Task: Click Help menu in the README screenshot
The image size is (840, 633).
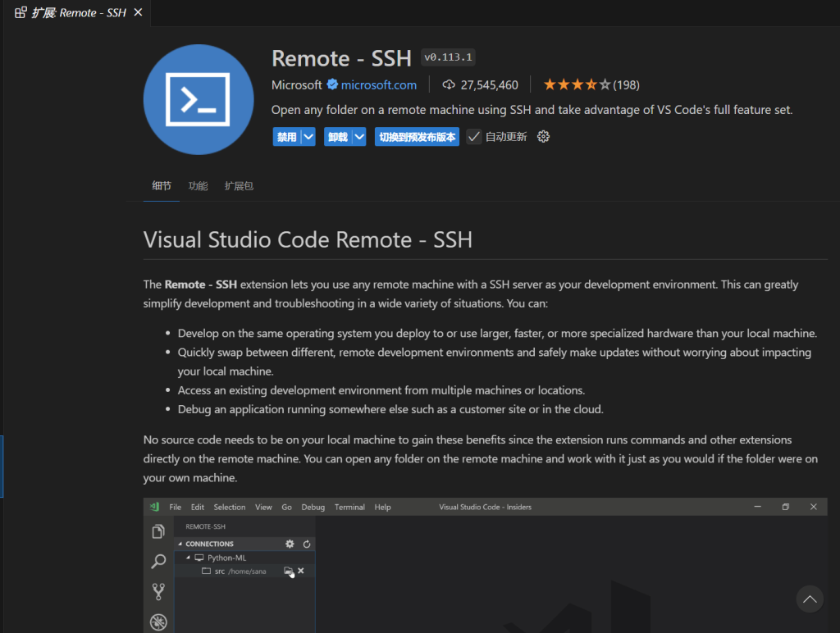Action: 382,508
